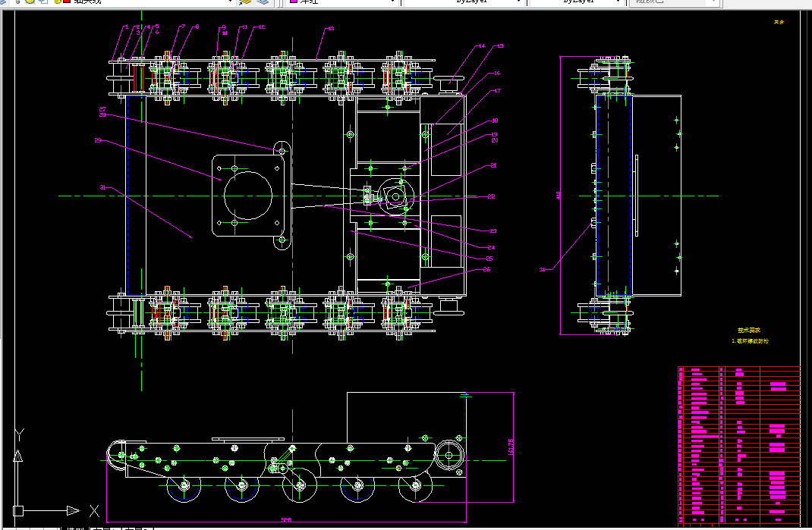Select the 1.破坏螺纹防松 note text
812x530 pixels.
(750, 341)
